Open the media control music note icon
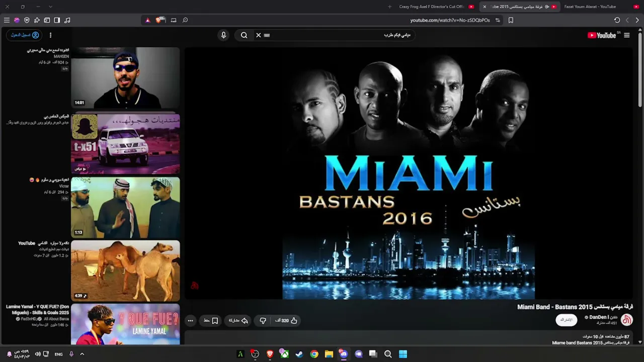This screenshot has width=644, height=362. pos(67,20)
